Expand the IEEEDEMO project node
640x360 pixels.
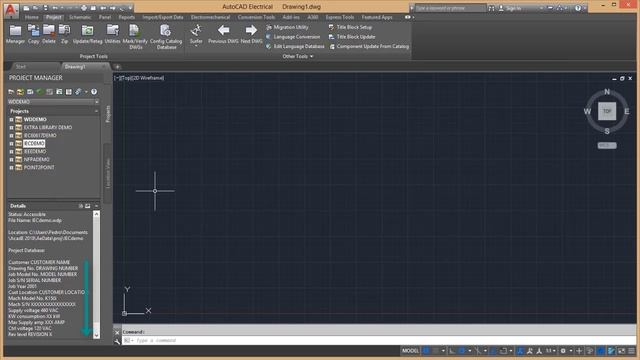tap(11, 151)
